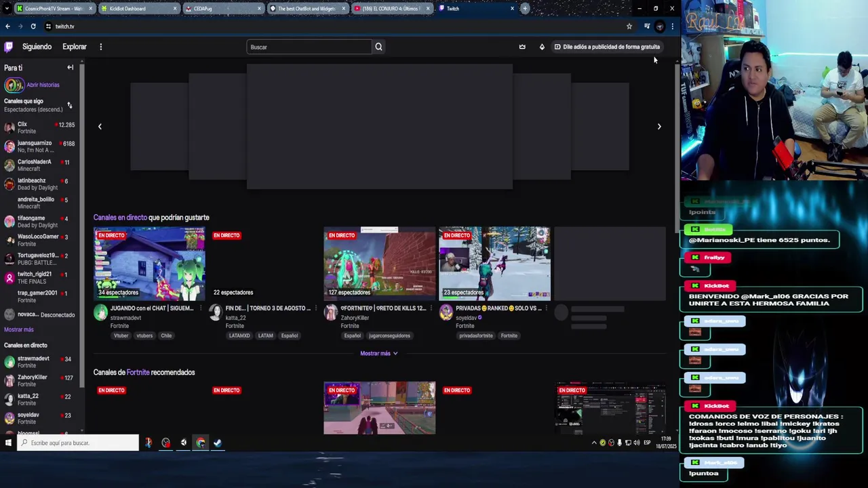Open the Bits diamond icon
Screen dimensions: 868x488
[542, 47]
